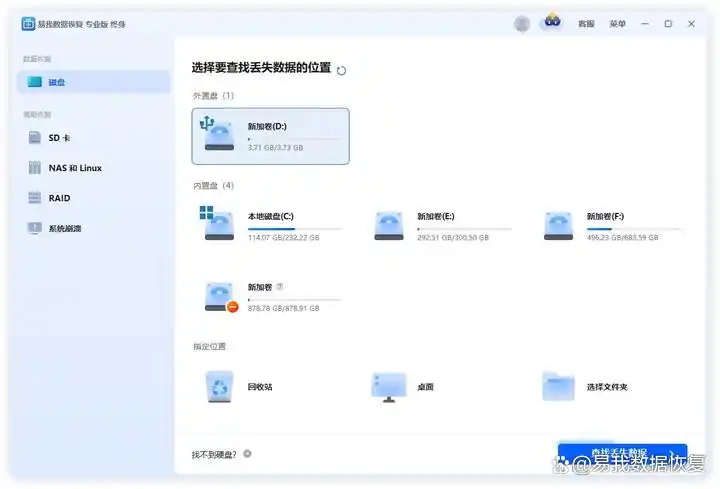The width and height of the screenshot is (720, 489).
Task: Click the 选择文件夹 folder icon
Action: pos(558,386)
